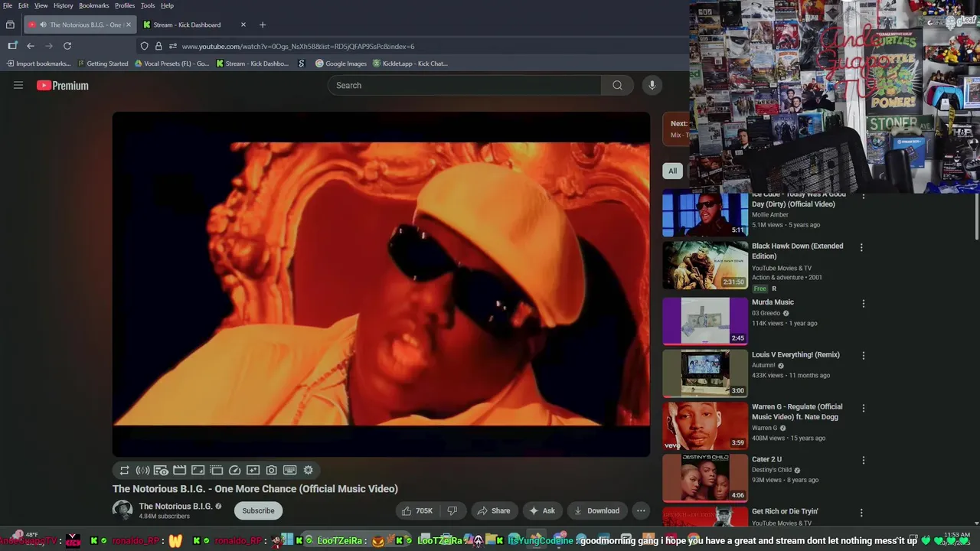
Task: Open options for Get Rich or Die Tryin'
Action: 861,512
